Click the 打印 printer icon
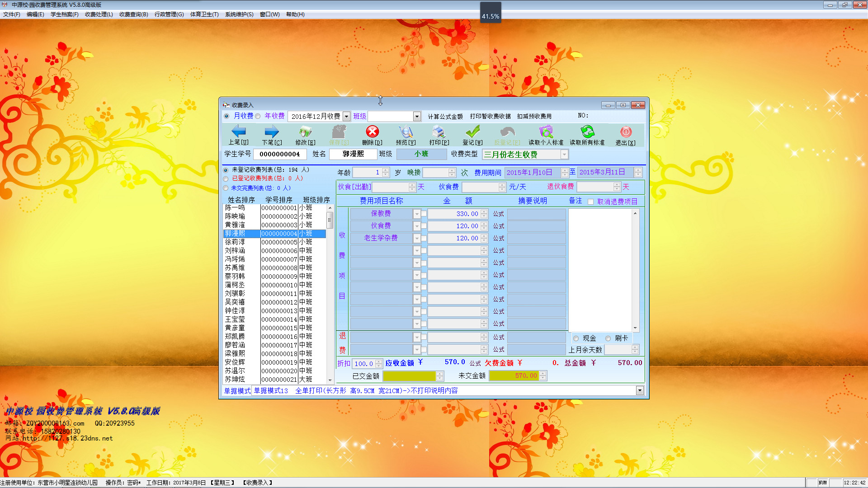This screenshot has height=488, width=868. pyautogui.click(x=439, y=132)
